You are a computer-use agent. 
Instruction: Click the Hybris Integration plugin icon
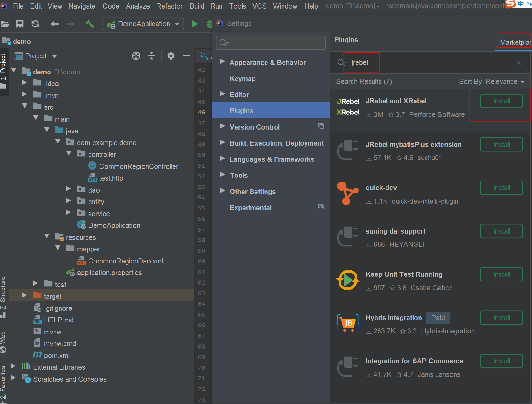[348, 323]
